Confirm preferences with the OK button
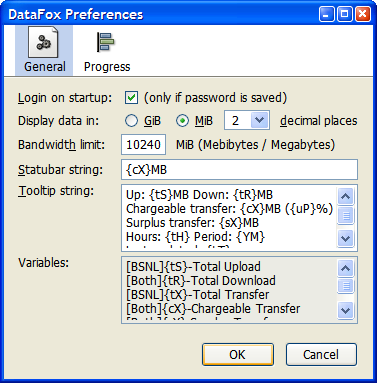377x383 pixels. coord(238,354)
